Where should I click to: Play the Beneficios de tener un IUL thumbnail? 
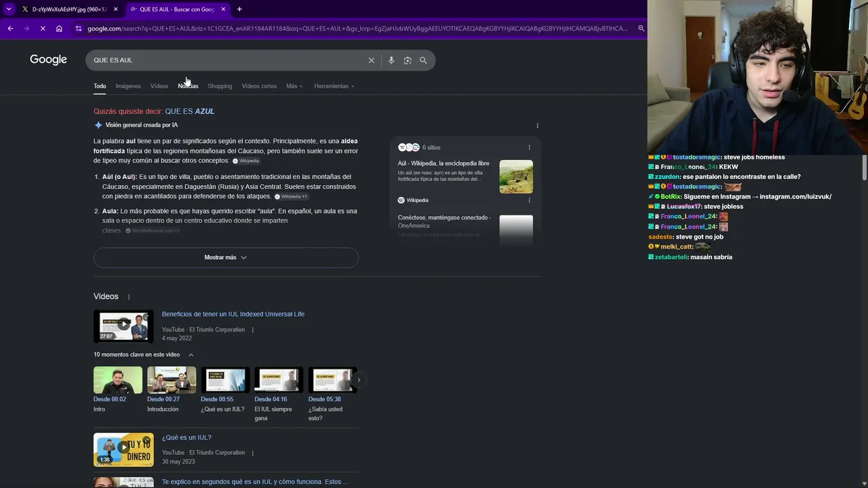pos(123,326)
